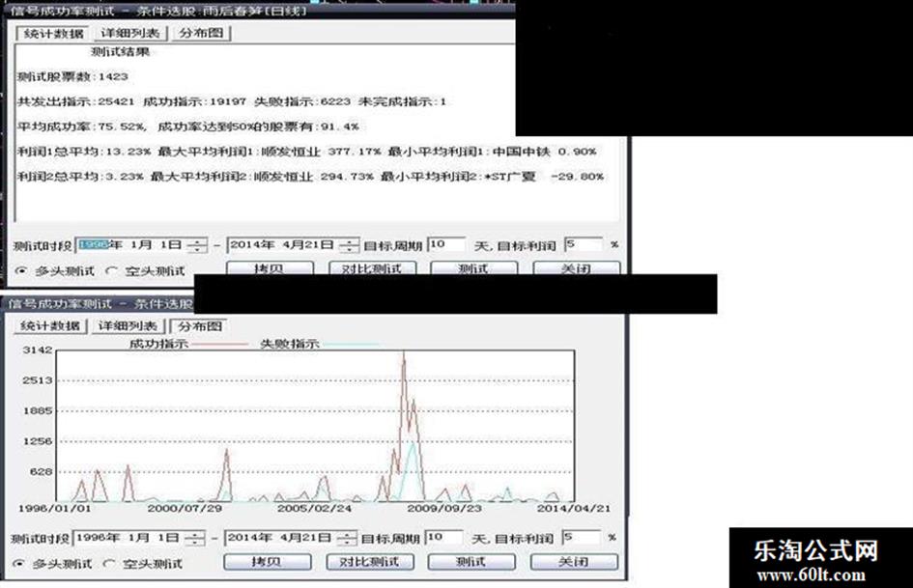
Task: Click 失败指示 legend label
Action: [x=290, y=344]
